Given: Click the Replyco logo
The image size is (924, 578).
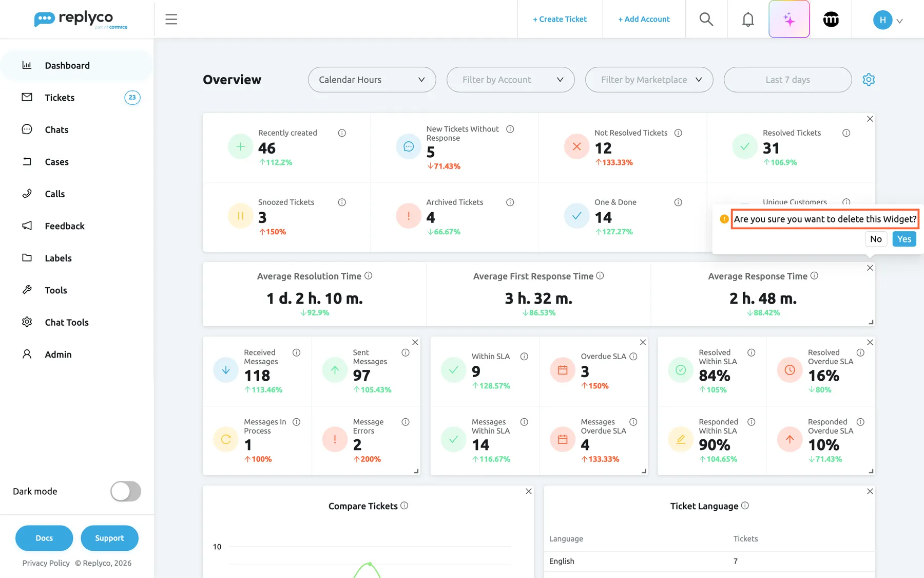Looking at the screenshot, I should tap(81, 20).
